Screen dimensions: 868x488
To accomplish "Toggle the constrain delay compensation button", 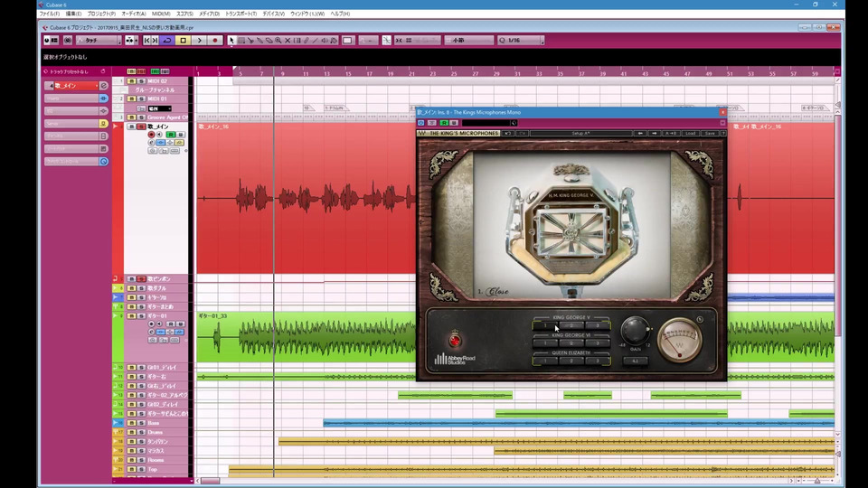I will point(68,41).
